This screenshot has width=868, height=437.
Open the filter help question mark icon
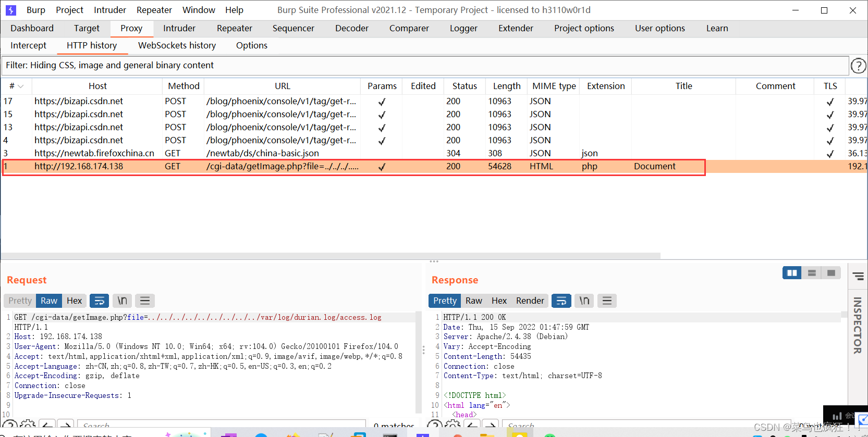pyautogui.click(x=858, y=66)
